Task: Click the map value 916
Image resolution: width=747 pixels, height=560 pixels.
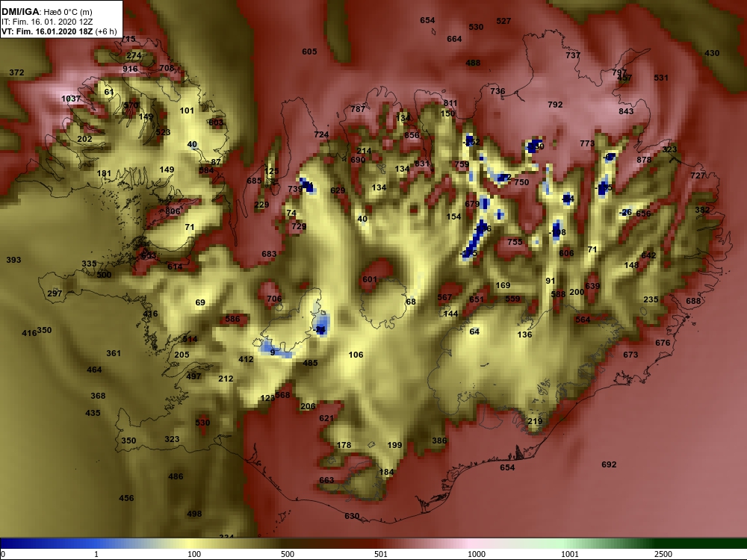Action: point(130,69)
